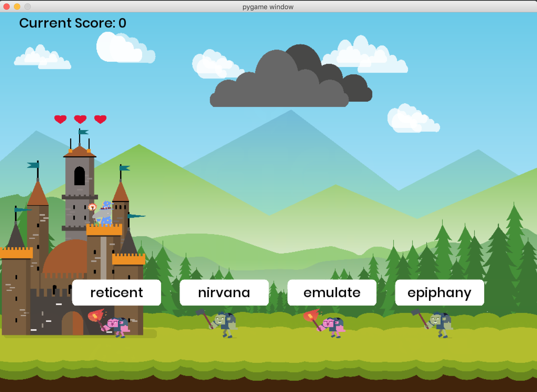The height and width of the screenshot is (392, 537).
Task: Select the nirvana word box
Action: point(224,292)
